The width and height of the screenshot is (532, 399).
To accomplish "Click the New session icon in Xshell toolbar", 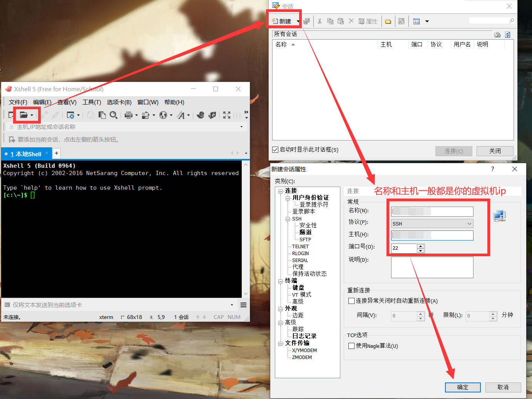I will click(x=11, y=115).
